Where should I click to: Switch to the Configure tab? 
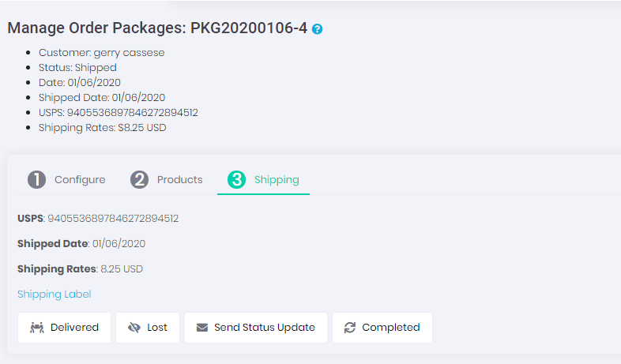coord(79,179)
